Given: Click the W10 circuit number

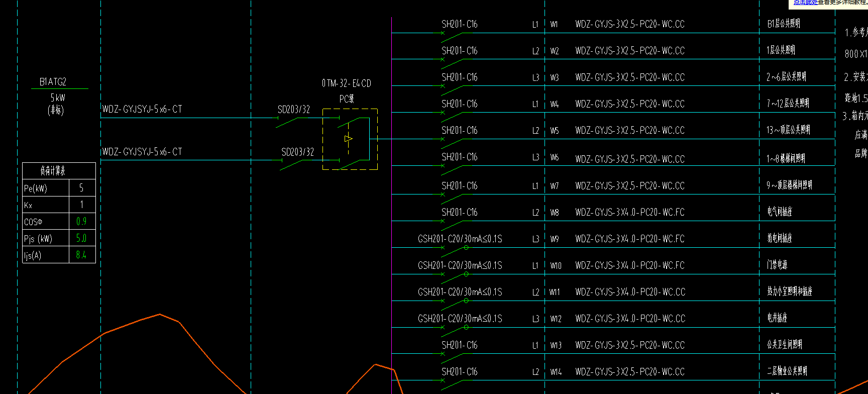Looking at the screenshot, I should [x=556, y=266].
